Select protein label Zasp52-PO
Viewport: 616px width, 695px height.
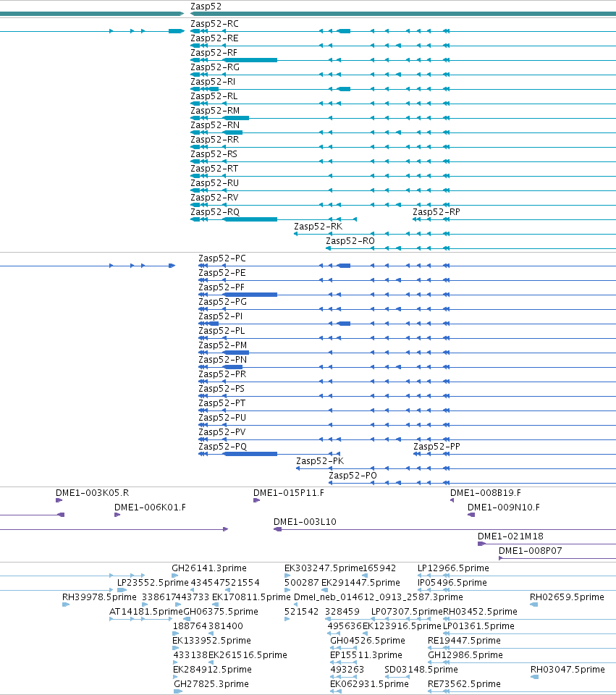click(x=353, y=476)
